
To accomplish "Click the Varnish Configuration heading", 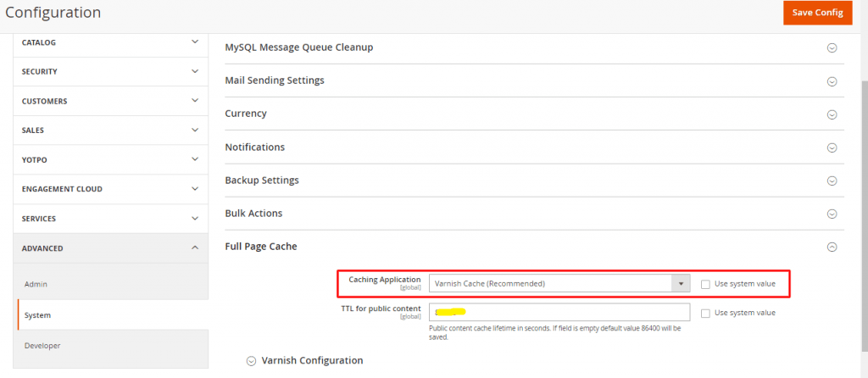I will (x=312, y=360).
